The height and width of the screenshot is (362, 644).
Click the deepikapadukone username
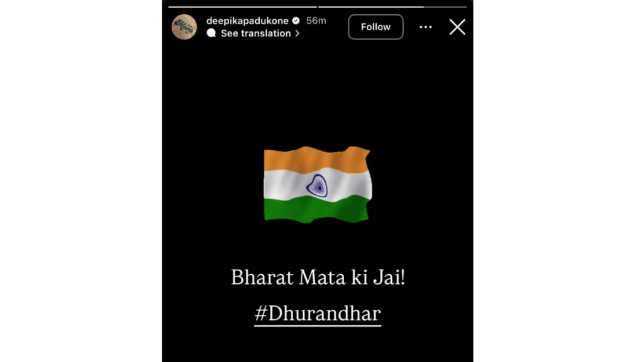click(247, 21)
